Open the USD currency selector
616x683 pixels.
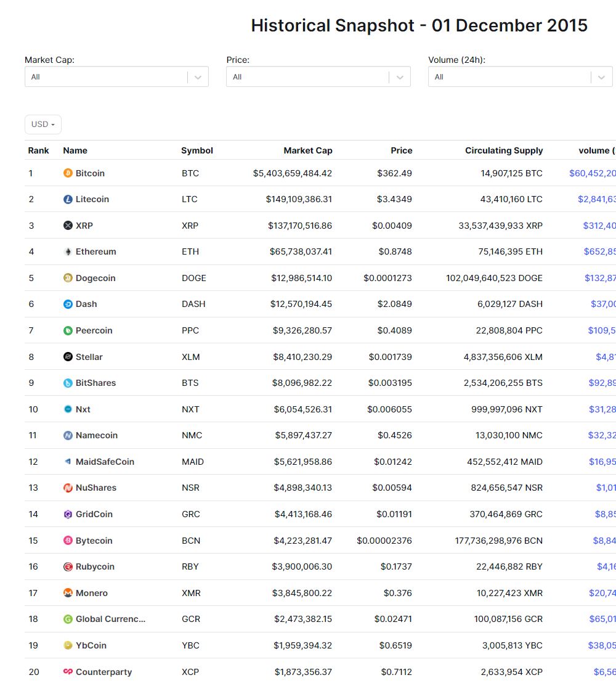pos(43,124)
